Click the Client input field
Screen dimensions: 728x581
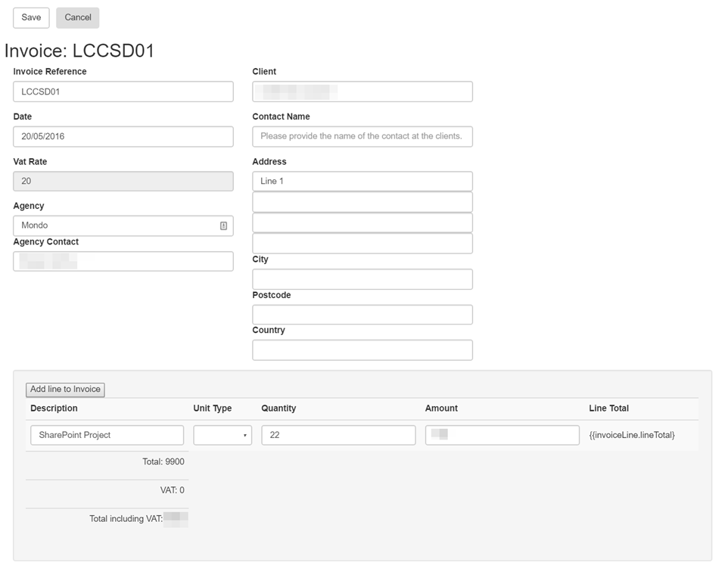pos(362,92)
